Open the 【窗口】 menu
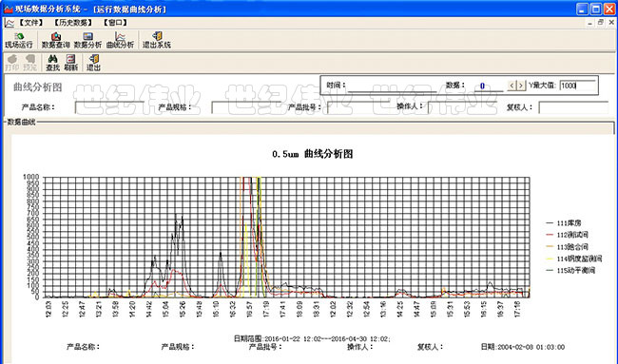Screen dimensions: 618x364 point(115,23)
